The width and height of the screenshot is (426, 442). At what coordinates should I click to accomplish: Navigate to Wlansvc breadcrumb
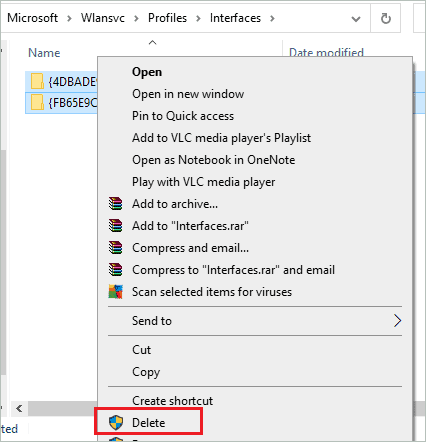click(103, 18)
